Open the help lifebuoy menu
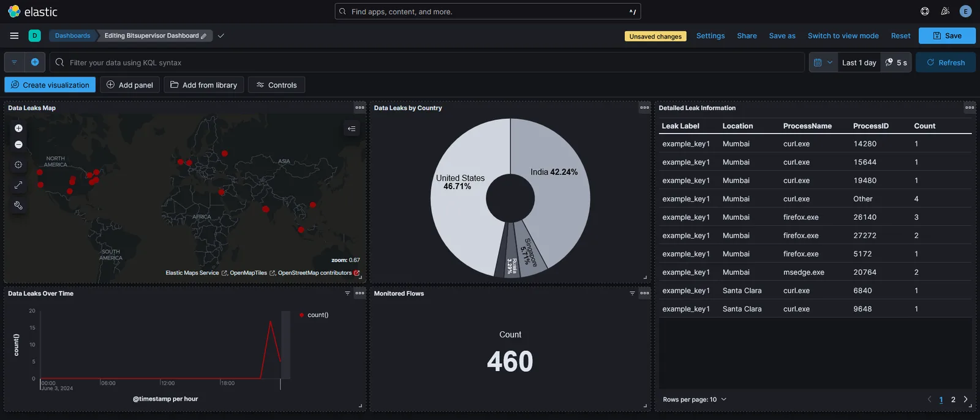This screenshot has width=980, height=420. [x=925, y=12]
